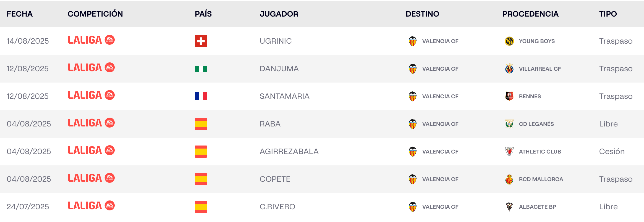The height and width of the screenshot is (222, 644).
Task: Open player UGRINIC's entry
Action: [x=276, y=41]
